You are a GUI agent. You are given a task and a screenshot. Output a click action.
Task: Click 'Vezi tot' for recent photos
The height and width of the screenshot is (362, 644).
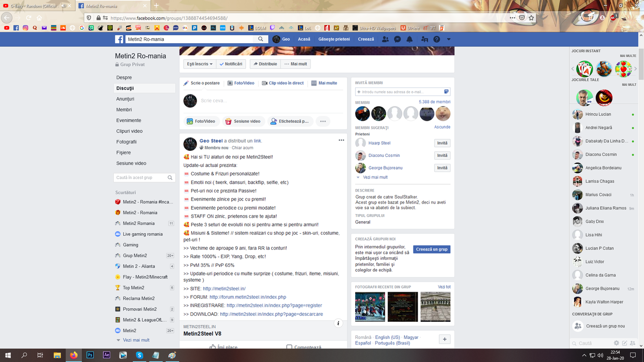click(x=444, y=287)
